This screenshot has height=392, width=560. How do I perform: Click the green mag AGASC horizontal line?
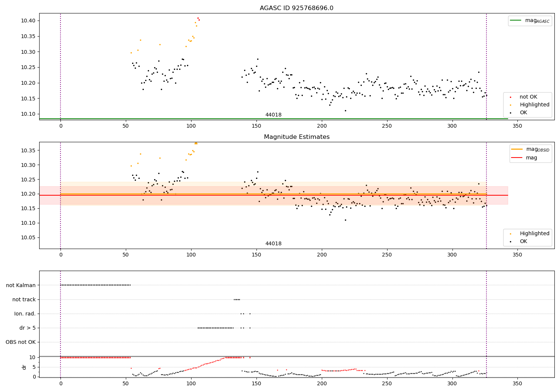click(273, 119)
